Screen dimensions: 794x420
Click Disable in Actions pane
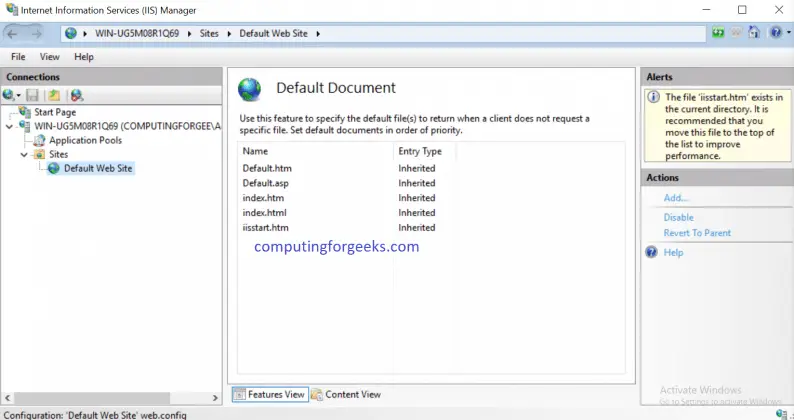pos(679,217)
